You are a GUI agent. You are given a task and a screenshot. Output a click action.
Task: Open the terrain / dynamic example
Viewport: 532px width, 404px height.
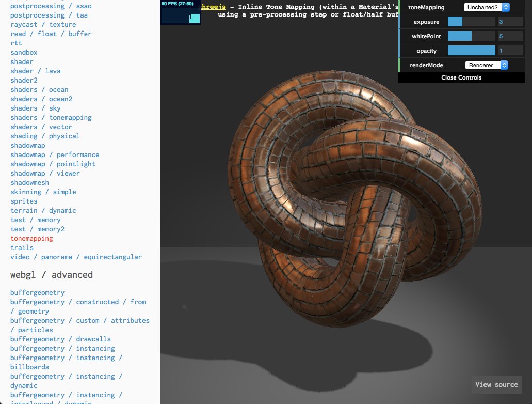[x=43, y=210]
